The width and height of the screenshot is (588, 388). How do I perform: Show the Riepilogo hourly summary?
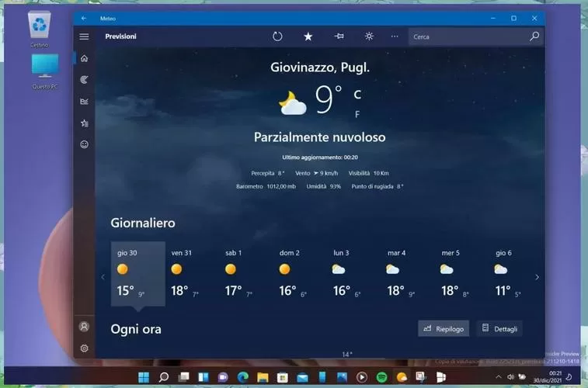[x=444, y=329]
